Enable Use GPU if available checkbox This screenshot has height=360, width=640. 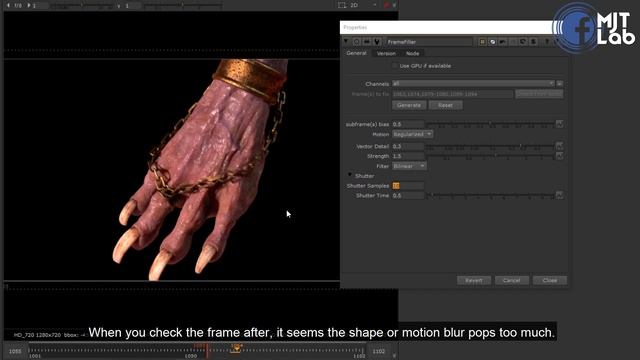[x=395, y=66]
